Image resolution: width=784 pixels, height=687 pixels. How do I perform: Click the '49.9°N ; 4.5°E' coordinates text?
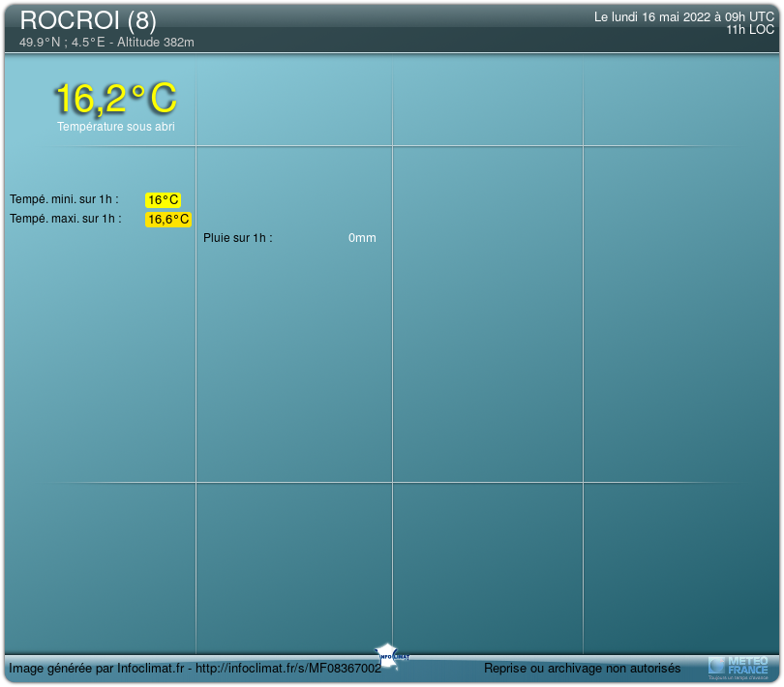(63, 43)
